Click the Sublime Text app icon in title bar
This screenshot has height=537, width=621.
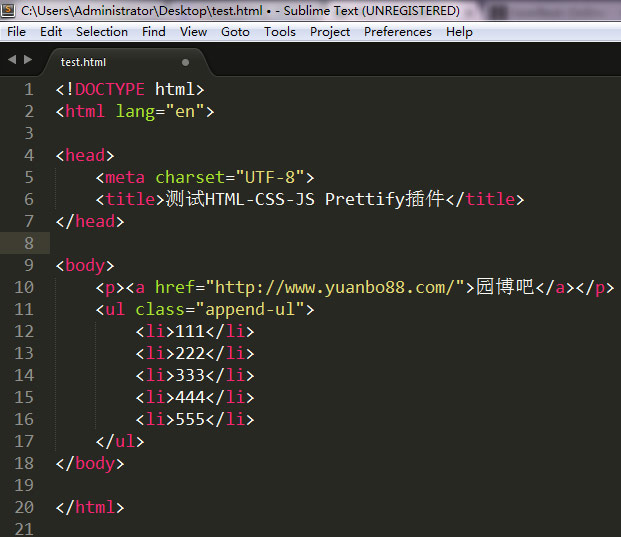click(x=8, y=10)
